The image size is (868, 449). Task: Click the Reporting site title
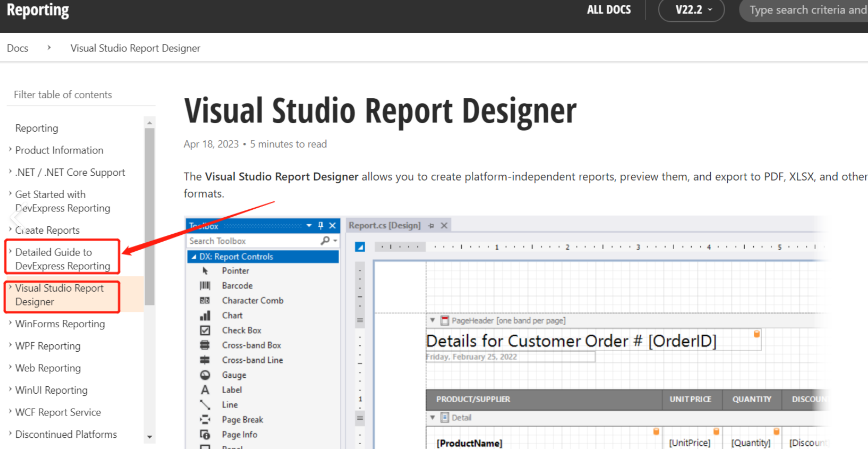click(x=38, y=10)
